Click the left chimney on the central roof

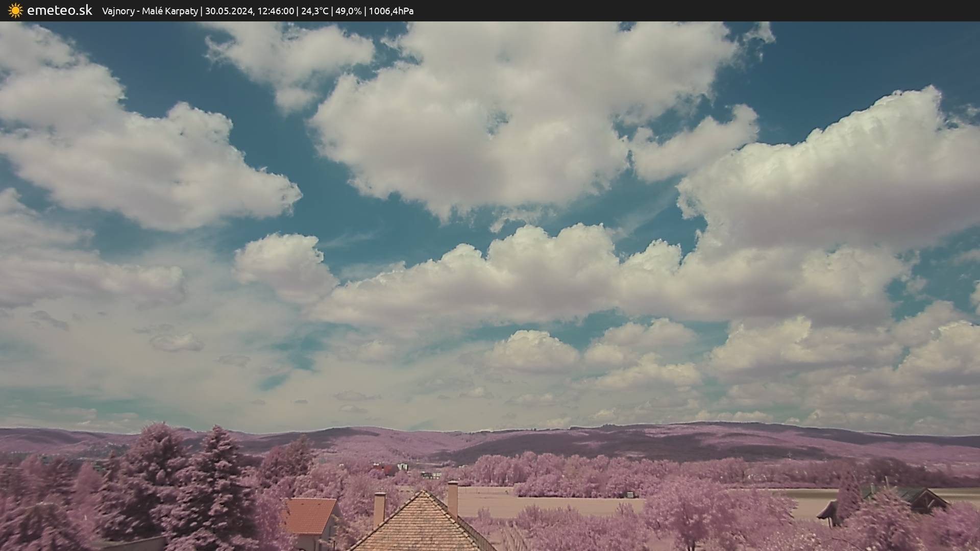click(379, 508)
